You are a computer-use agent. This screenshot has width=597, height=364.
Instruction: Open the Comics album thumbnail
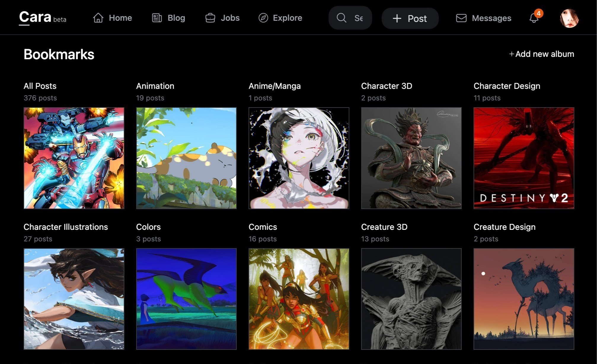(x=299, y=299)
